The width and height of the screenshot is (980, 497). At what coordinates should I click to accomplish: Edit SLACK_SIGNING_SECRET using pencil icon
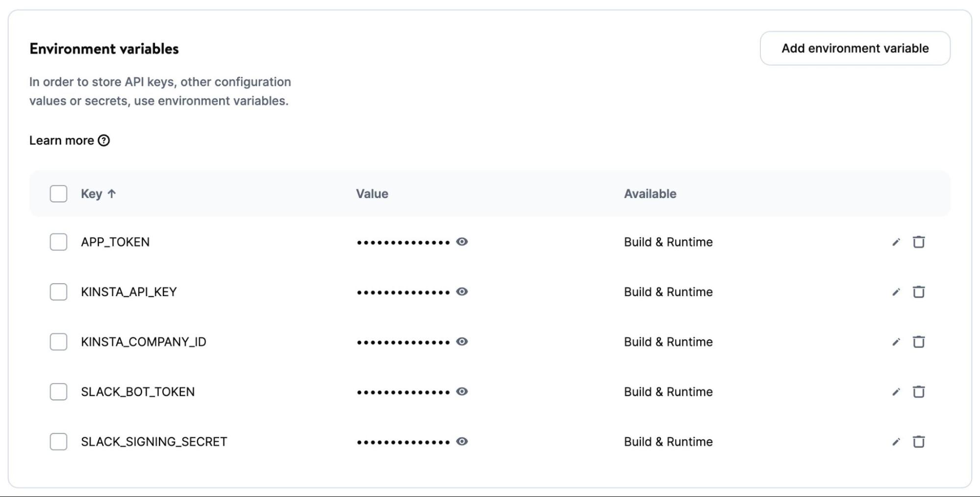tap(896, 442)
